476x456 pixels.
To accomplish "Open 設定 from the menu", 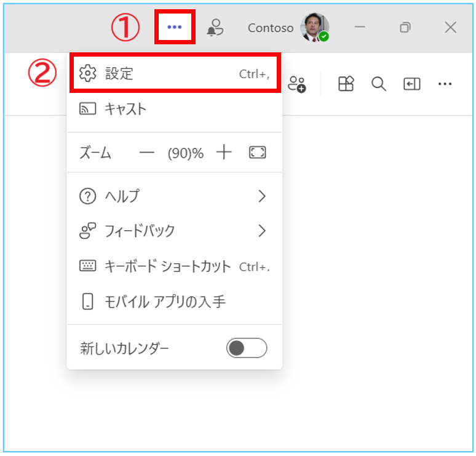I will tap(175, 74).
